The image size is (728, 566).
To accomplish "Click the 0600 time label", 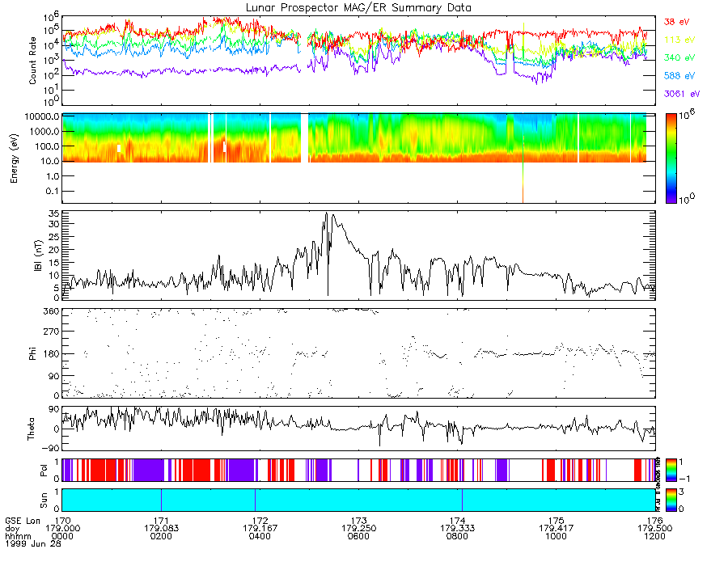I will click(x=359, y=536).
